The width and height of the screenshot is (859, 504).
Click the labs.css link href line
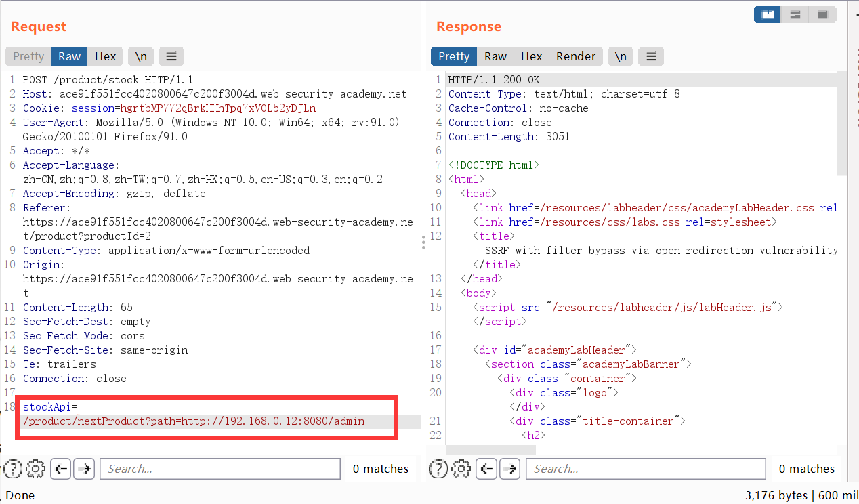coord(624,222)
